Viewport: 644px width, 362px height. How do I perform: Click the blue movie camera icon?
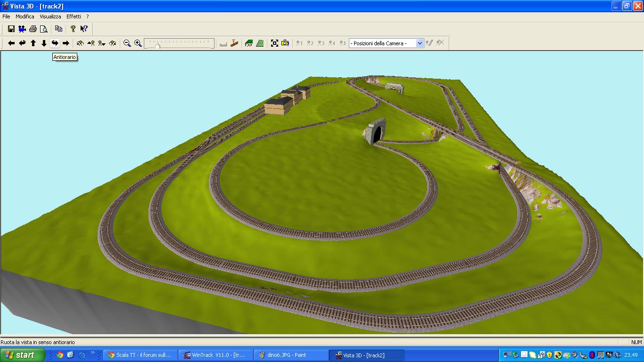[22, 29]
